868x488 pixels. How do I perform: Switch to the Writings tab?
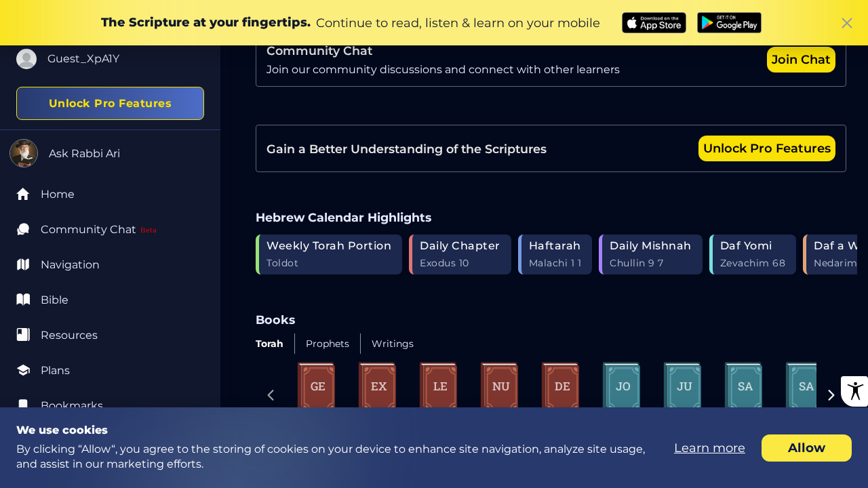pos(393,344)
